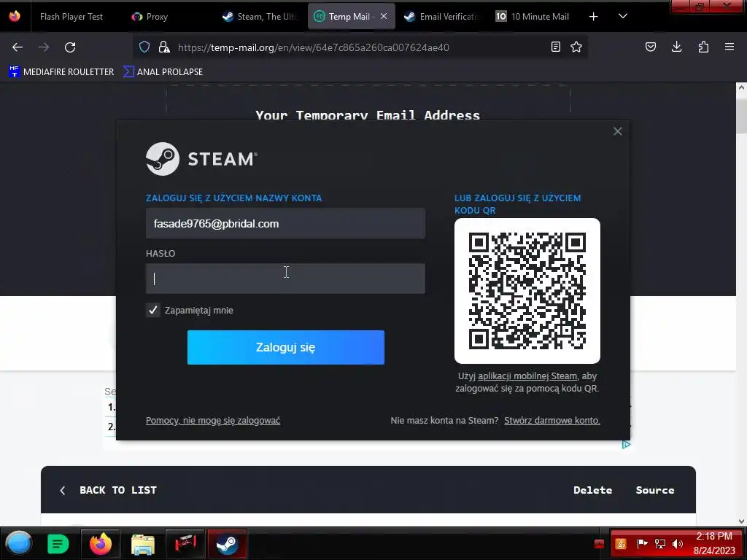Switch to the Steam, The Ultimate tab
The height and width of the screenshot is (560, 747).
(x=260, y=17)
